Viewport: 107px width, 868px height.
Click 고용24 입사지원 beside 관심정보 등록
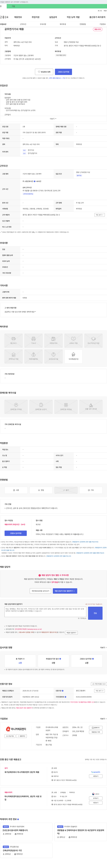point(63,72)
